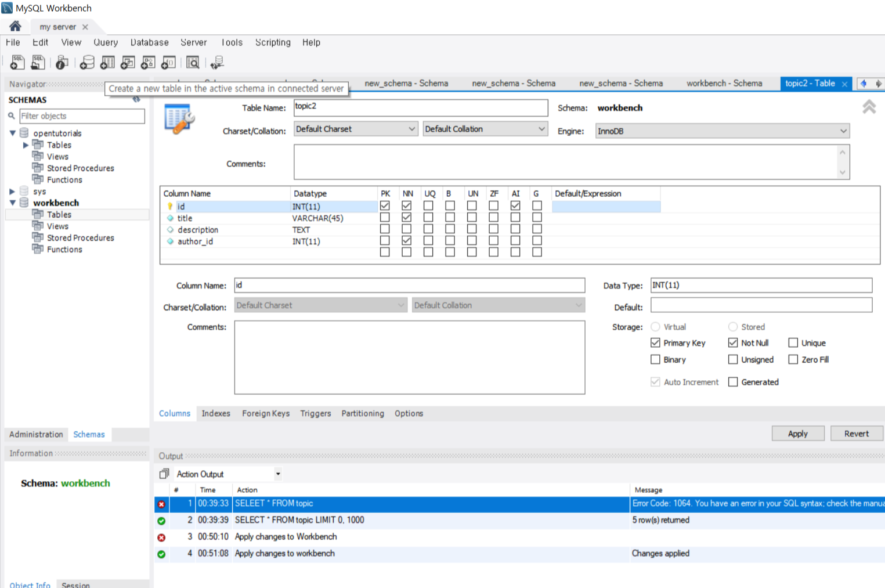Collapse table header with double chevron
Image resolution: width=885 pixels, height=588 pixels.
(x=869, y=107)
